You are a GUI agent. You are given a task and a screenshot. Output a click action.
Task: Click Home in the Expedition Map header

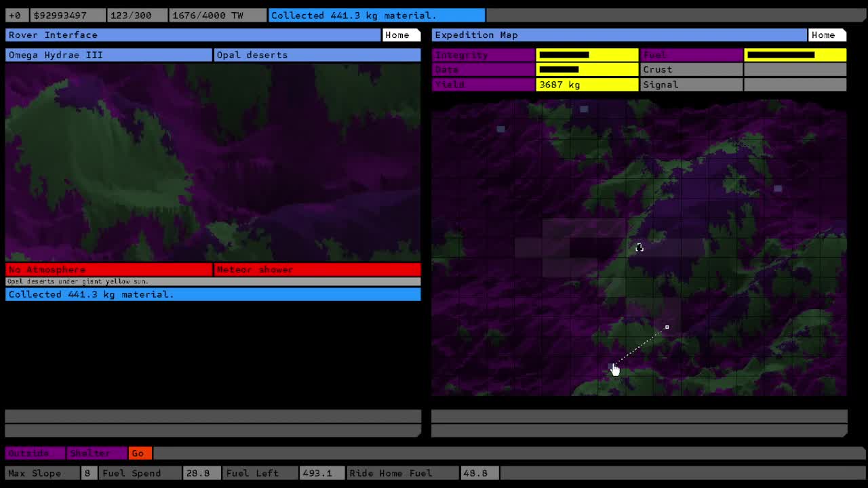click(x=823, y=35)
